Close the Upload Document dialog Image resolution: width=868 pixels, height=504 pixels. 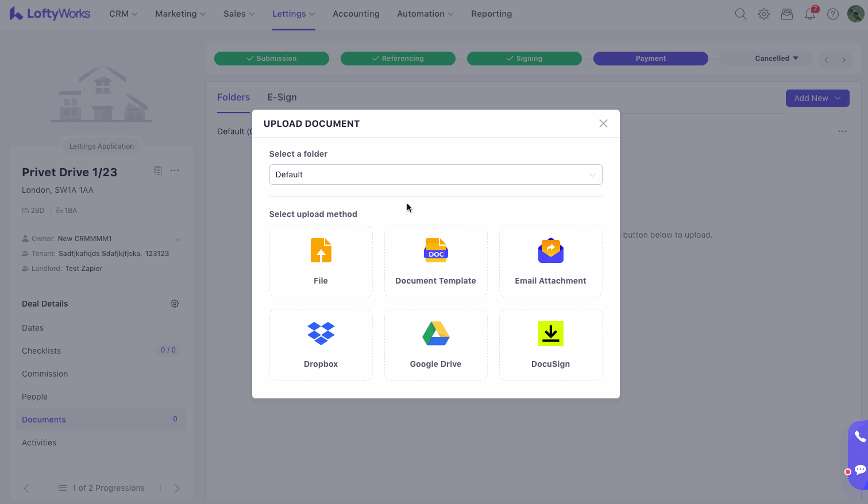click(x=603, y=123)
